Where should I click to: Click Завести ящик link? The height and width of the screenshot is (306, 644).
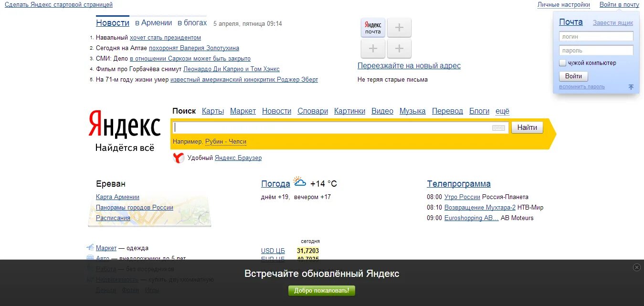coord(613,22)
